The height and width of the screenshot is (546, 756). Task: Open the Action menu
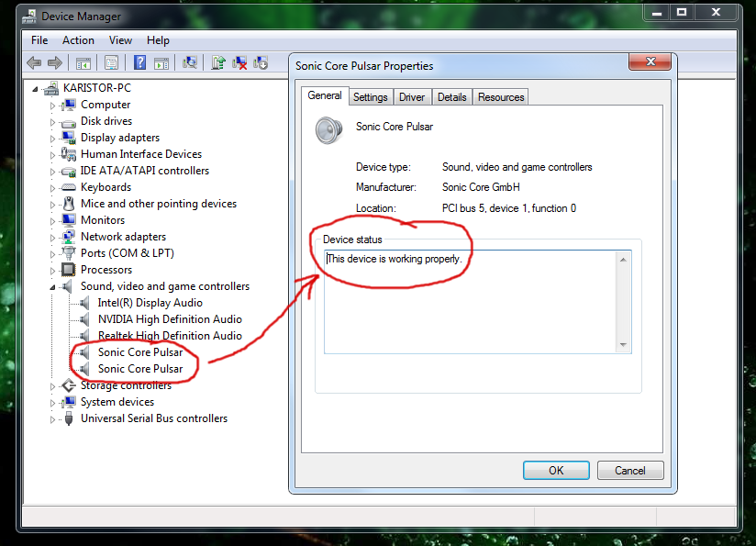78,40
